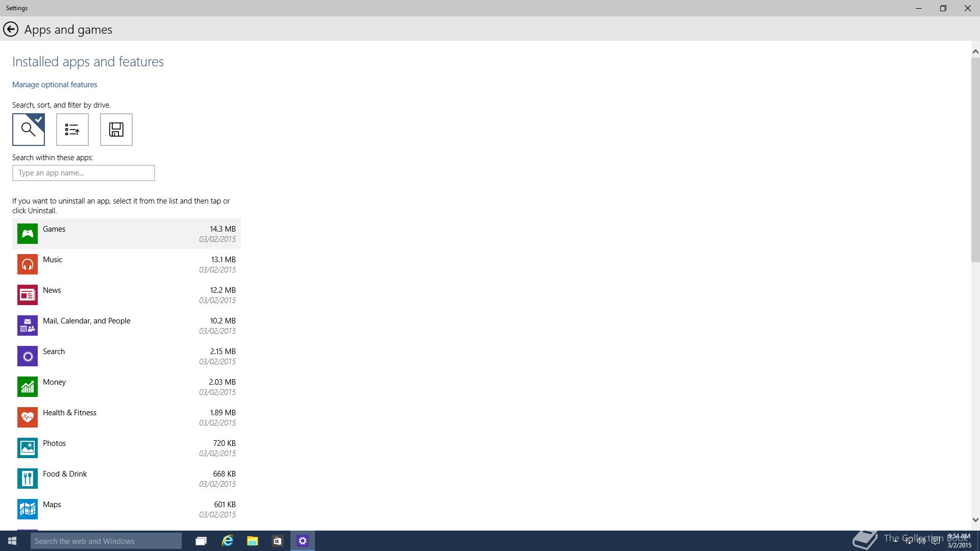Click the Games app icon

[28, 234]
